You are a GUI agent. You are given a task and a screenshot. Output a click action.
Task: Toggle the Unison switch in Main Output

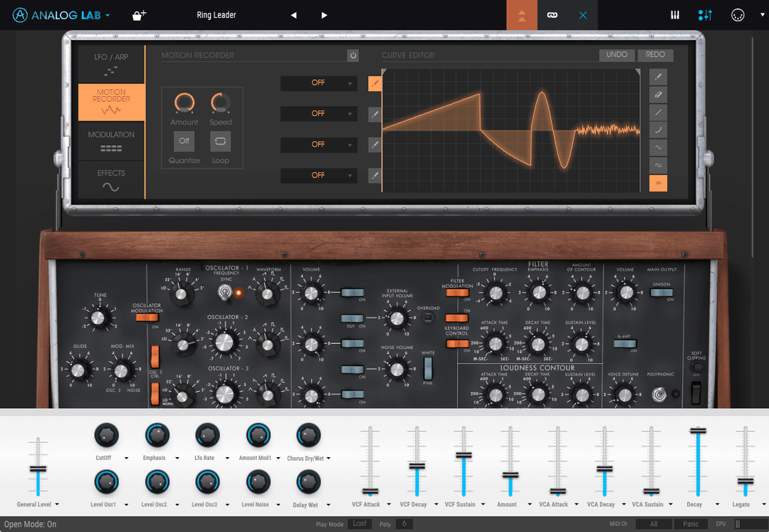tap(661, 293)
